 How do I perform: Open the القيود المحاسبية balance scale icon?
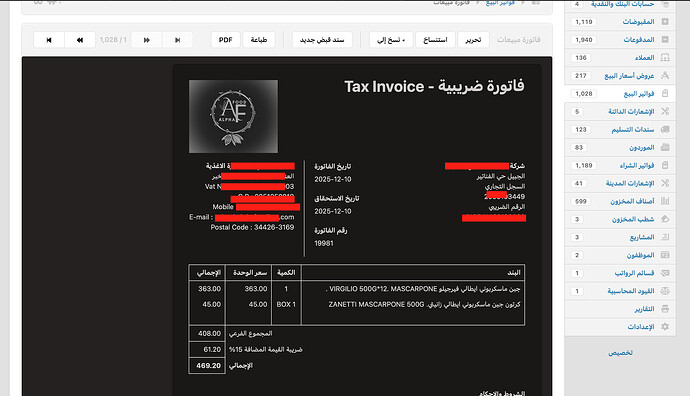coord(665,291)
